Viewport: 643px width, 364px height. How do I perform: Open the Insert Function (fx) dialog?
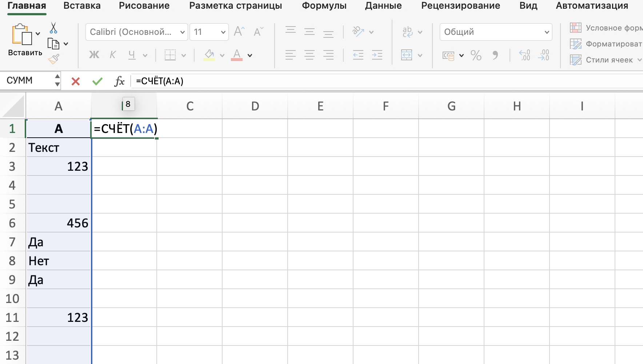[119, 81]
